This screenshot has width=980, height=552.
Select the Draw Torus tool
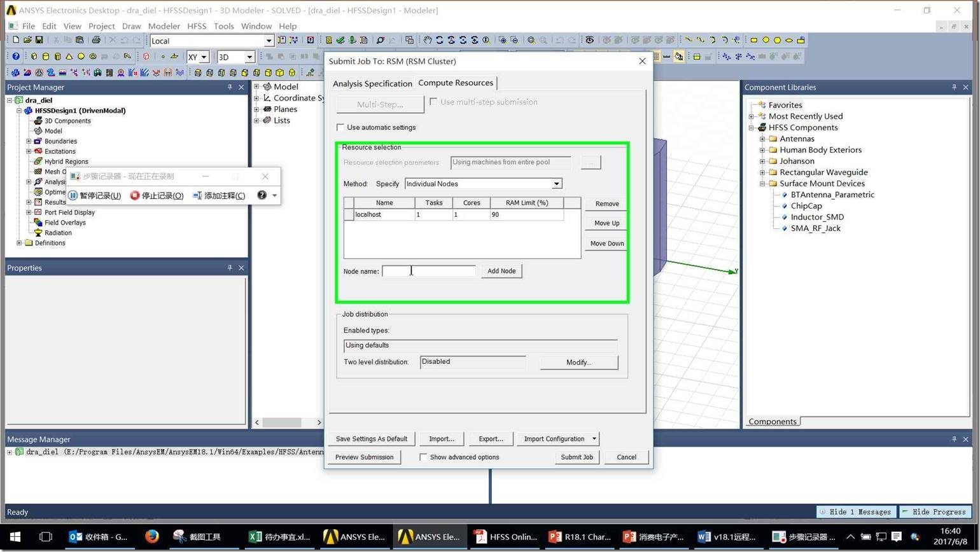93,57
